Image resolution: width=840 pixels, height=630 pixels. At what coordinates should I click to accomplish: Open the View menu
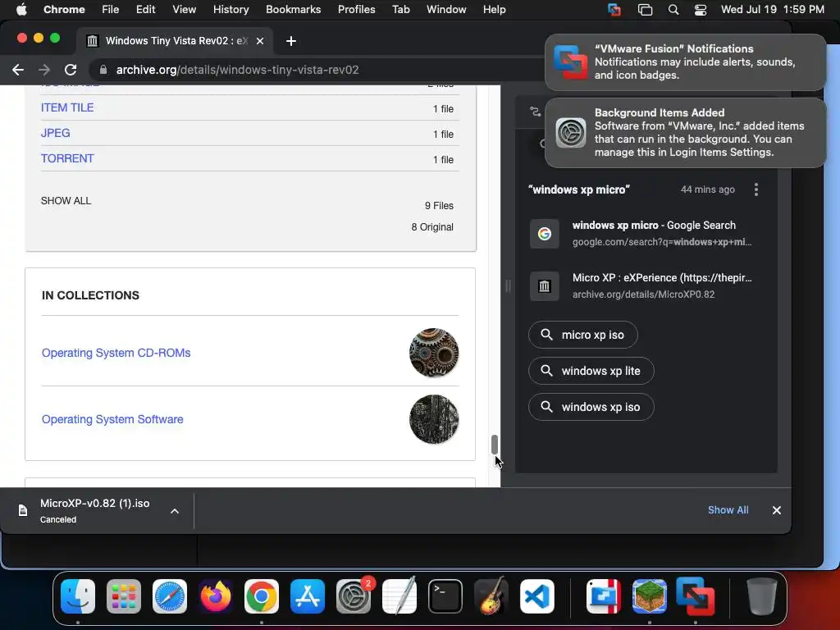click(184, 10)
